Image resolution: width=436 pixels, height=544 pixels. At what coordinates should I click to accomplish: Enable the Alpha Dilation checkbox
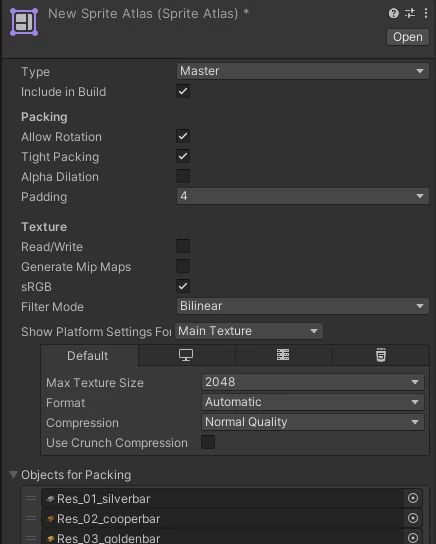pyautogui.click(x=183, y=176)
